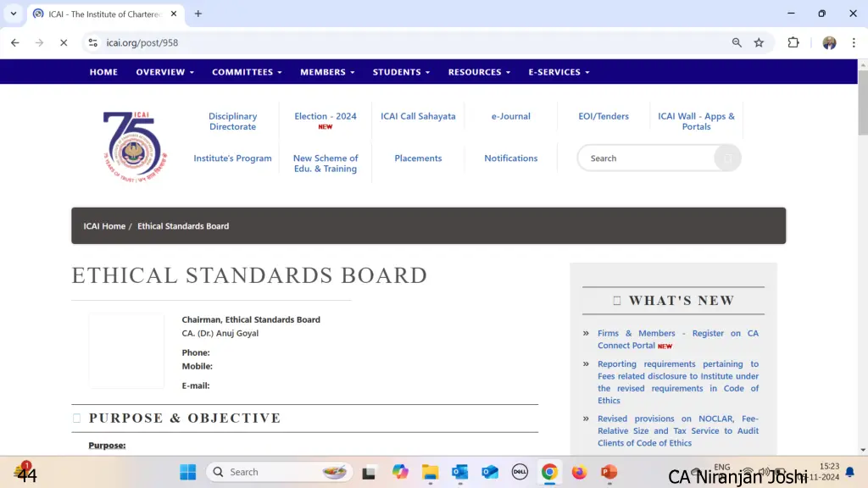This screenshot has height=488, width=868.
Task: Switch to Google Chrome in taskbar
Action: tap(549, 472)
